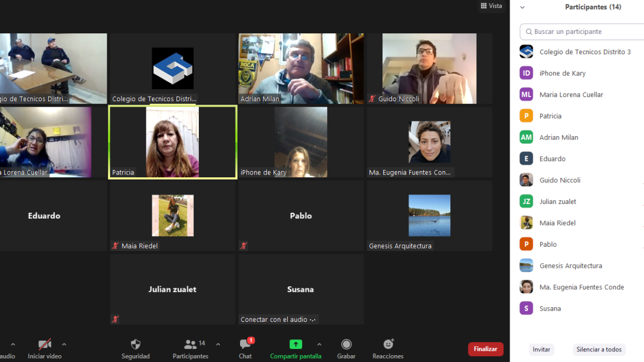This screenshot has width=644, height=362.
Task: Toggle camera on with Iniciar video
Action: [x=45, y=344]
